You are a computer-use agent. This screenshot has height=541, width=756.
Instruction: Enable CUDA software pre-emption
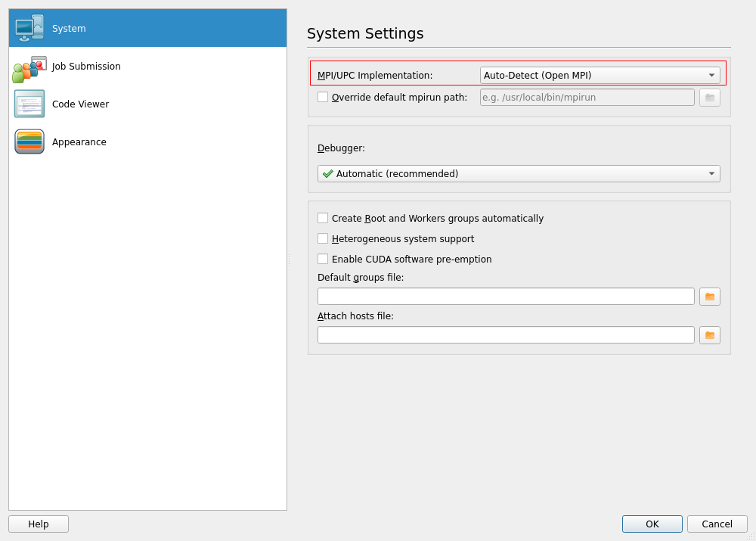click(x=322, y=259)
